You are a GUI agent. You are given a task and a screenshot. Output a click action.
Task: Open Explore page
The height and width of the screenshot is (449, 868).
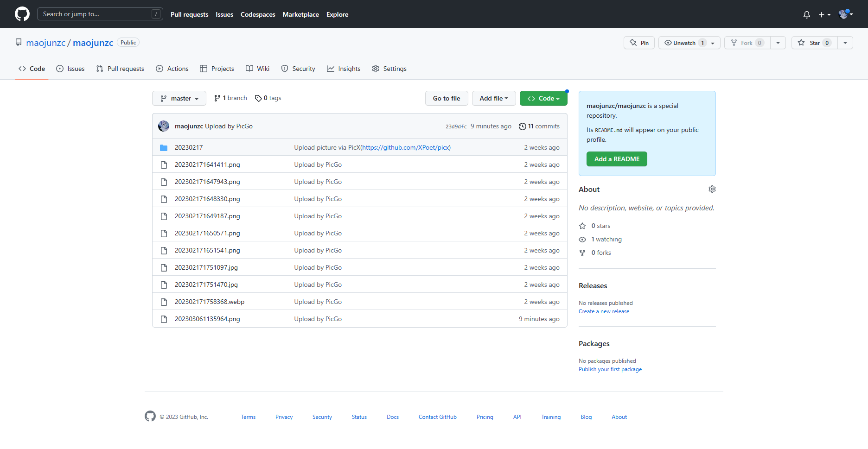(337, 14)
